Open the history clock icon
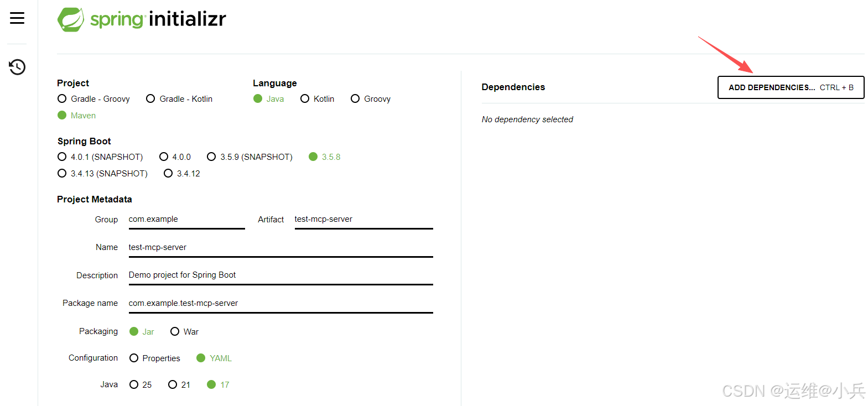 17,67
